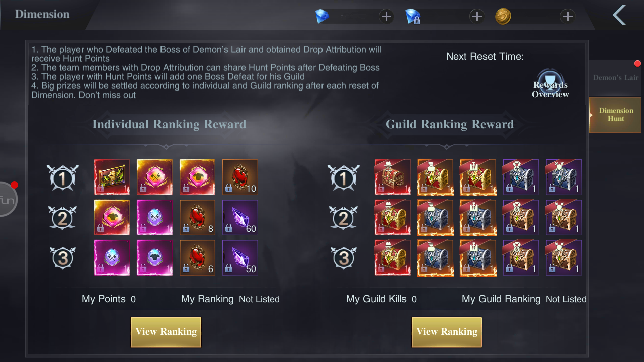
Task: Open the Fun floating side button
Action: tap(7, 199)
